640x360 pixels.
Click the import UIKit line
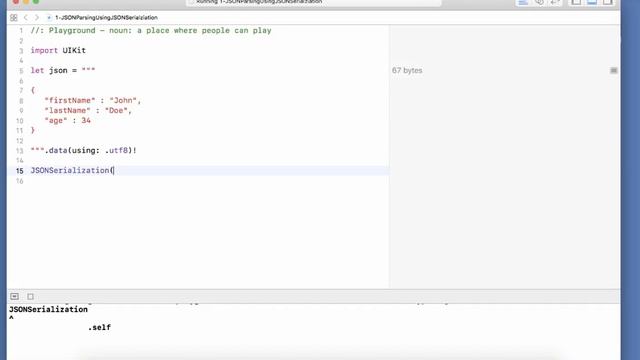pos(58,51)
